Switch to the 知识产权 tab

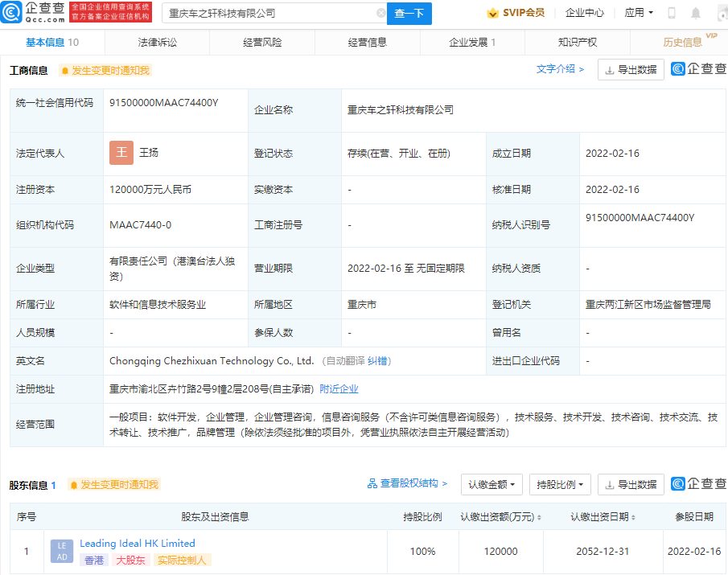[x=577, y=43]
